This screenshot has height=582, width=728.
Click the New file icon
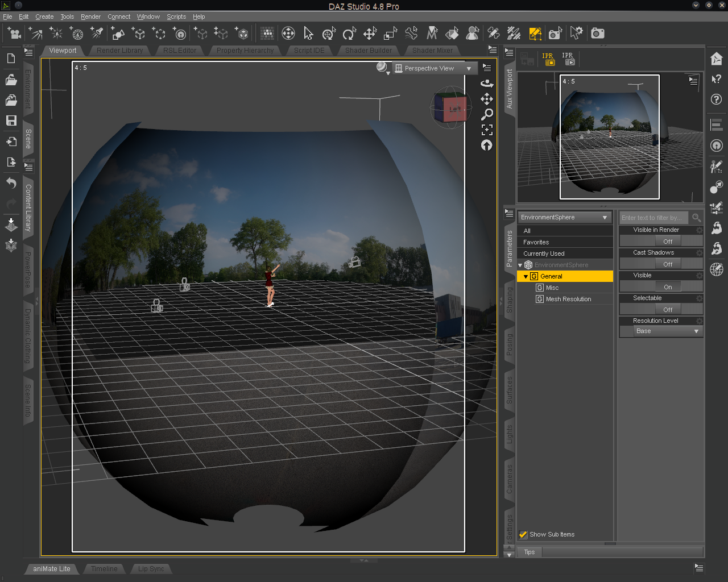11,59
